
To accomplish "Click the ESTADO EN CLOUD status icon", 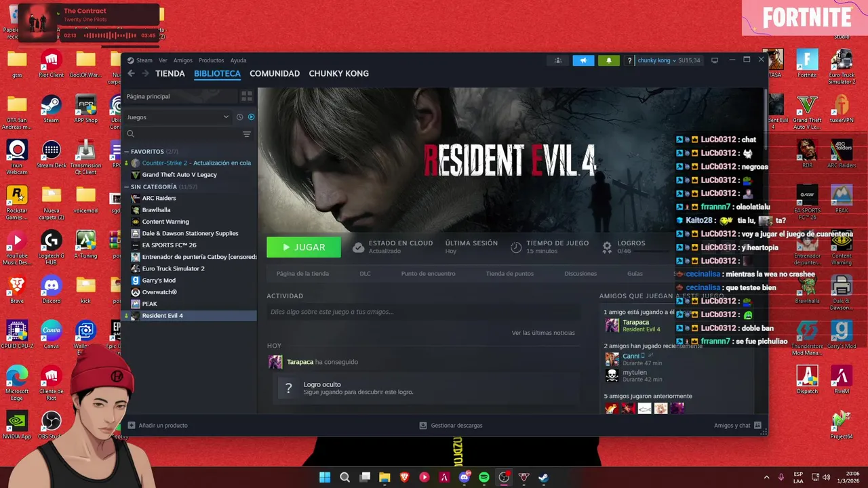I will click(358, 247).
